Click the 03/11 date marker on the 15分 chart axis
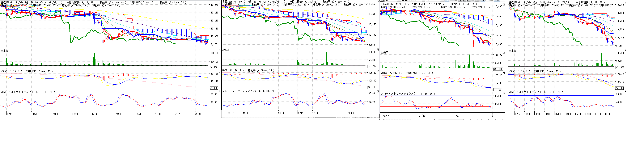 300,113
